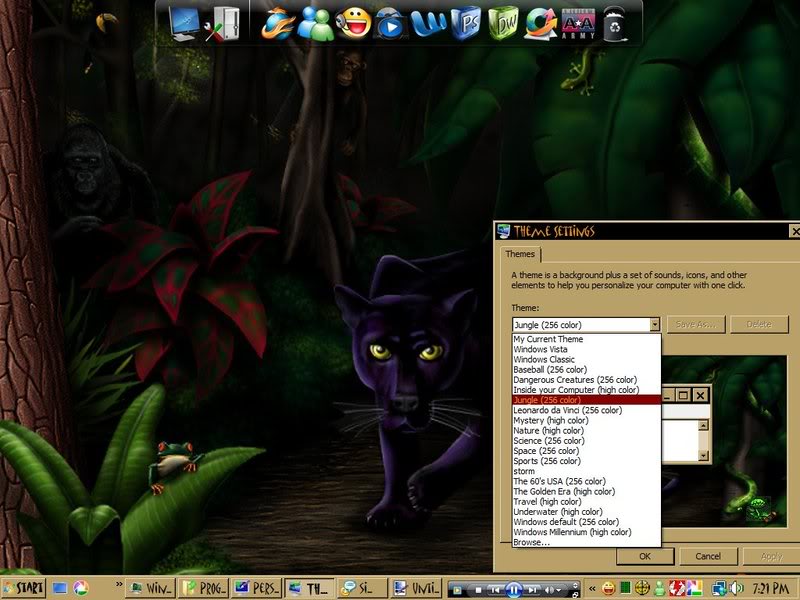Screen dimensions: 800x600
Task: Switch to the TH... taskbar window
Action: pos(310,588)
